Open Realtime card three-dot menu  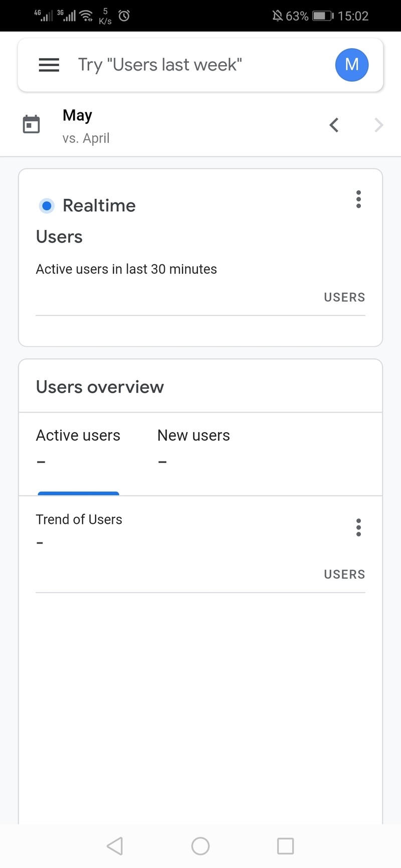click(x=358, y=199)
